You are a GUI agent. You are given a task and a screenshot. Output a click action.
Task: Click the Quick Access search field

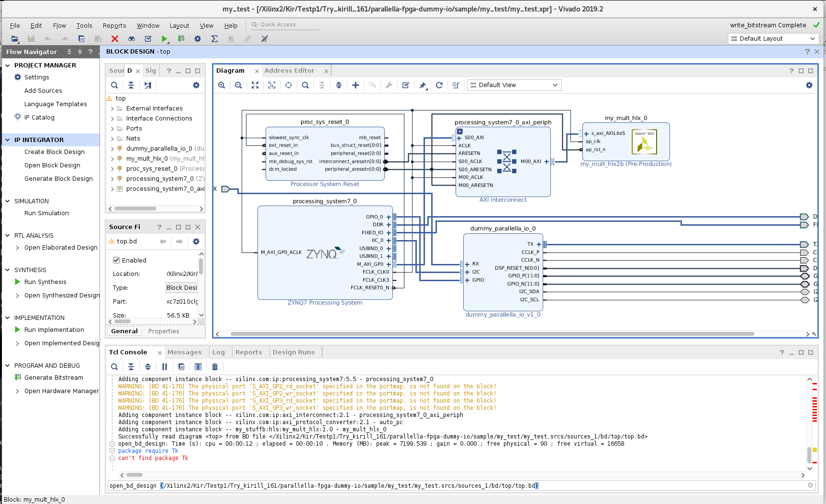285,25
